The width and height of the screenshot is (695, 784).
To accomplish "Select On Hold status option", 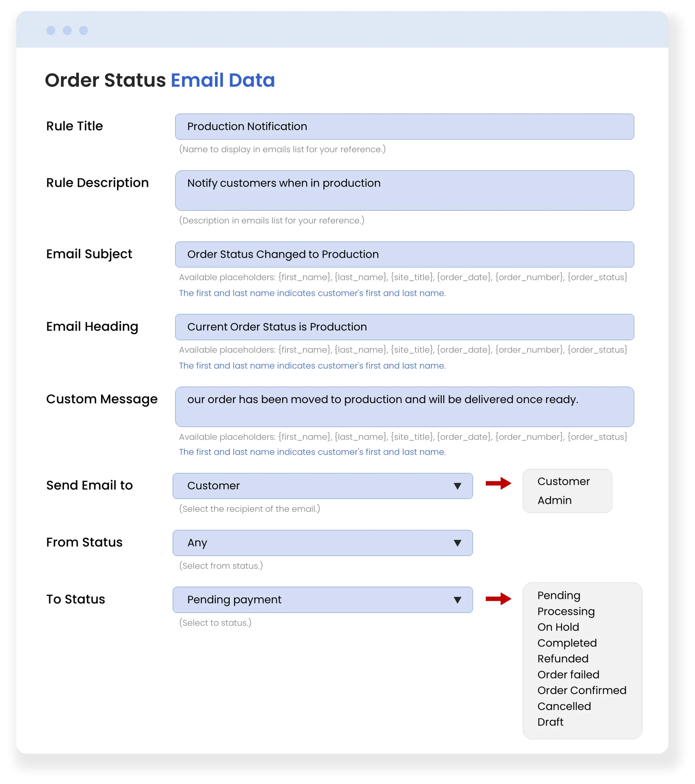I will tap(558, 627).
